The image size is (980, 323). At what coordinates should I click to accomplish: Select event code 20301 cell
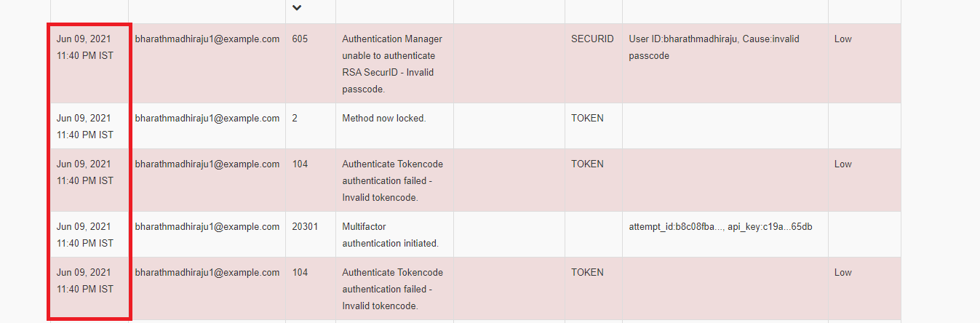click(305, 227)
